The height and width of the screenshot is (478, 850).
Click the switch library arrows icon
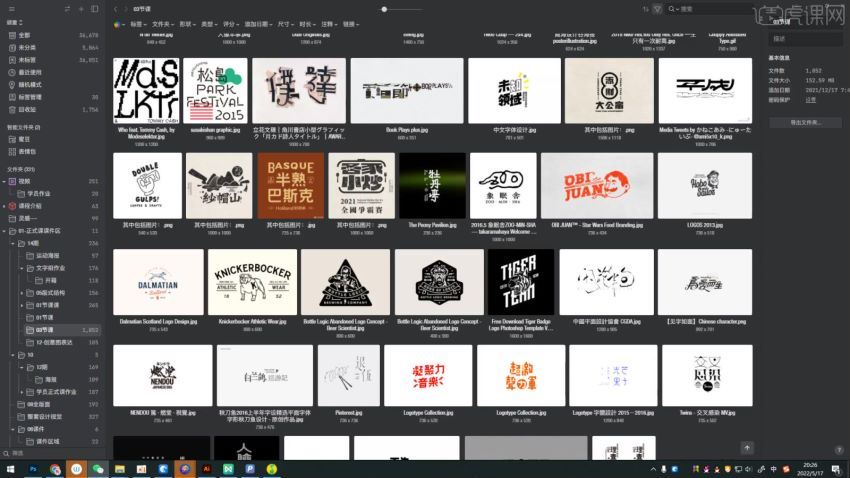pyautogui.click(x=67, y=9)
